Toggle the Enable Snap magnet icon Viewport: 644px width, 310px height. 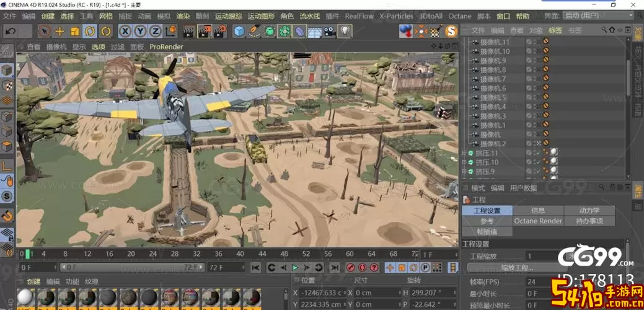7,215
